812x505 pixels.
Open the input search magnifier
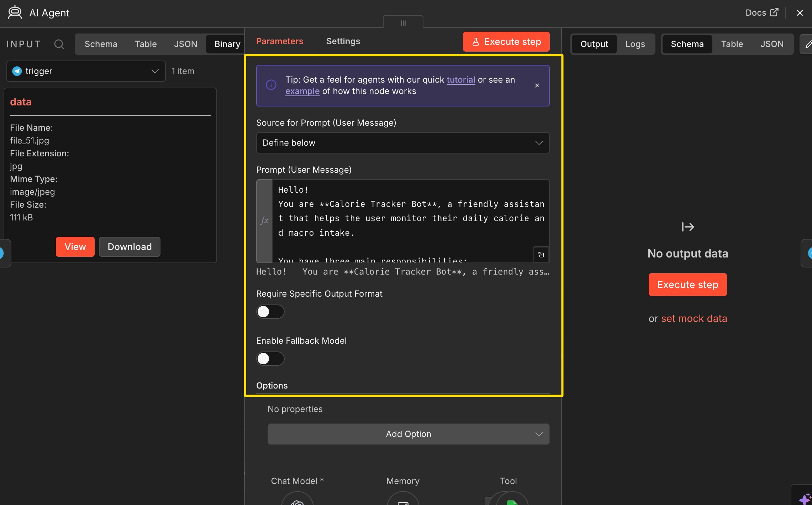coord(59,44)
